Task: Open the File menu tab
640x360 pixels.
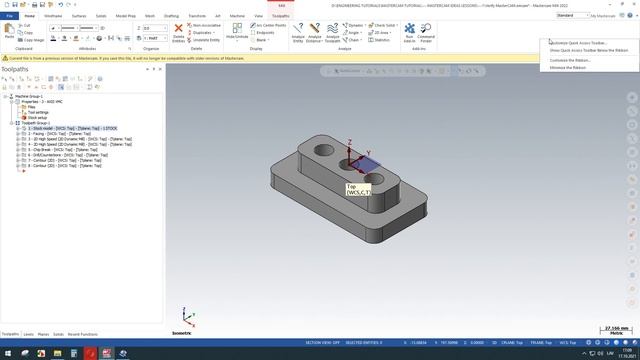Action: pos(9,16)
